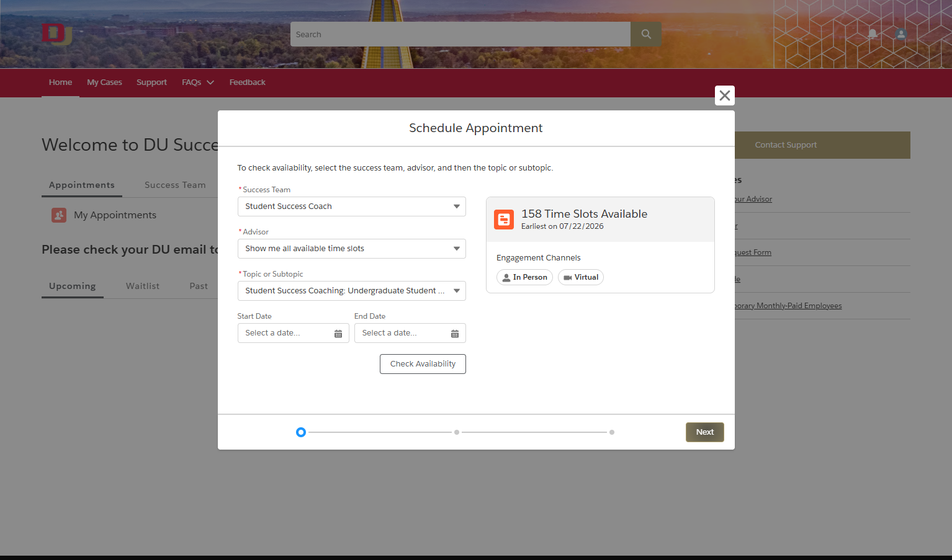Click the '158 Time Slots Available' heading

click(x=584, y=214)
